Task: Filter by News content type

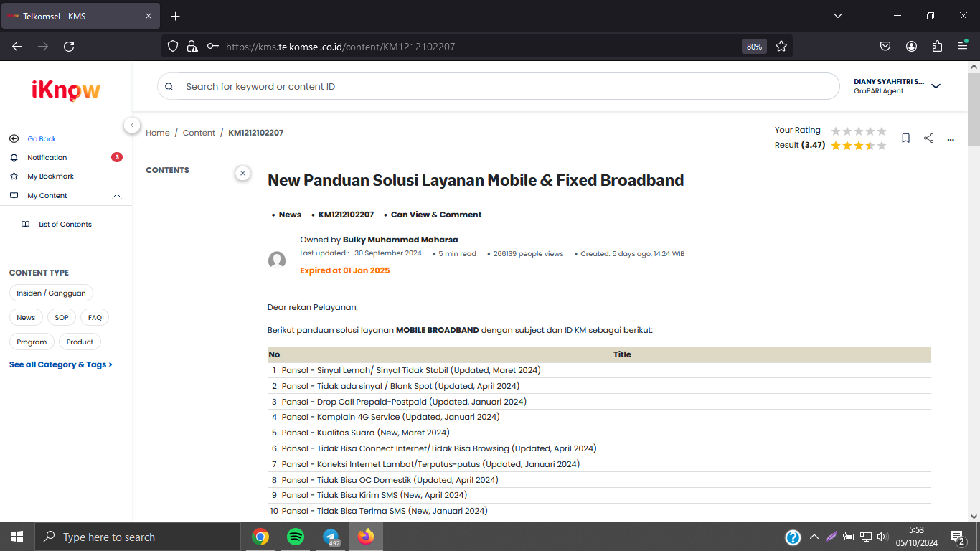Action: [x=26, y=317]
